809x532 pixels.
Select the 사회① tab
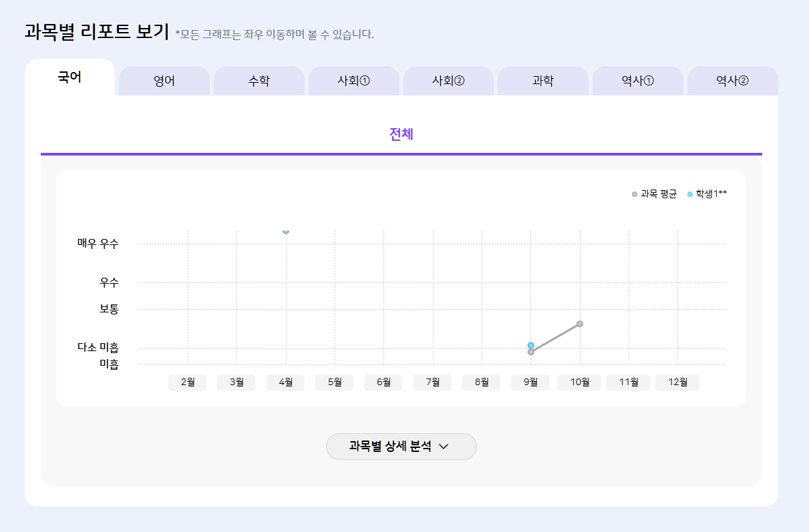(x=353, y=81)
